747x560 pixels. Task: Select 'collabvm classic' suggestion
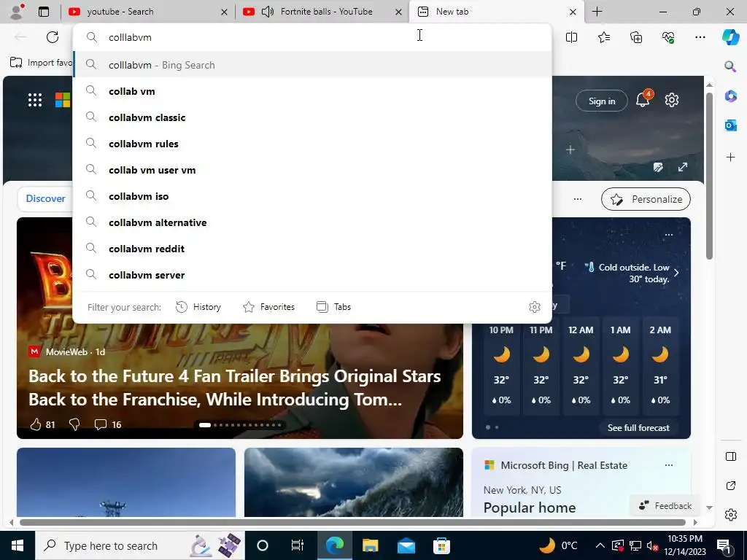pos(312,117)
